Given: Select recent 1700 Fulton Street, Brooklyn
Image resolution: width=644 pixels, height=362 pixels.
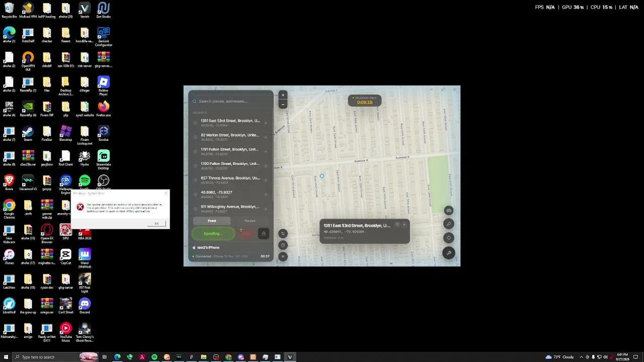Looking at the screenshot, I should [231, 165].
